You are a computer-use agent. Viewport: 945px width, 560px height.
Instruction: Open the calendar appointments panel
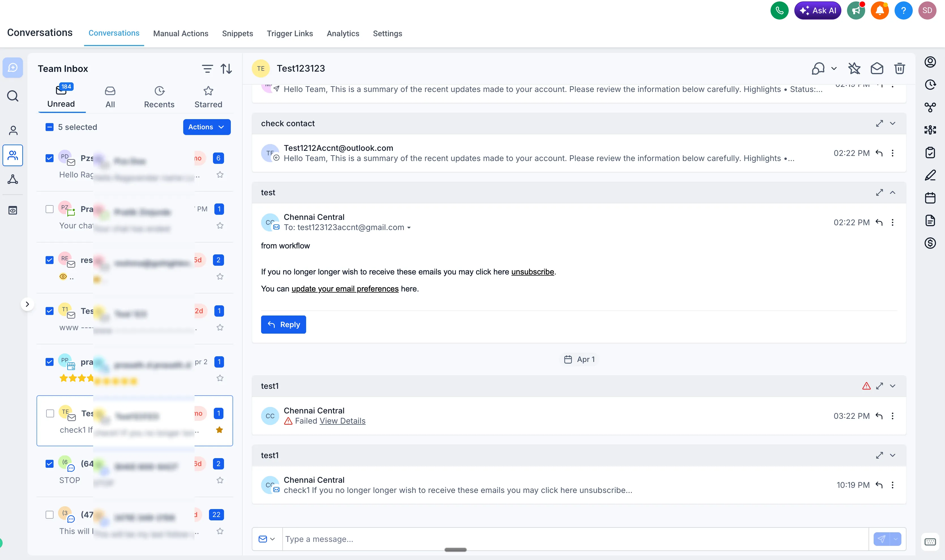click(930, 198)
